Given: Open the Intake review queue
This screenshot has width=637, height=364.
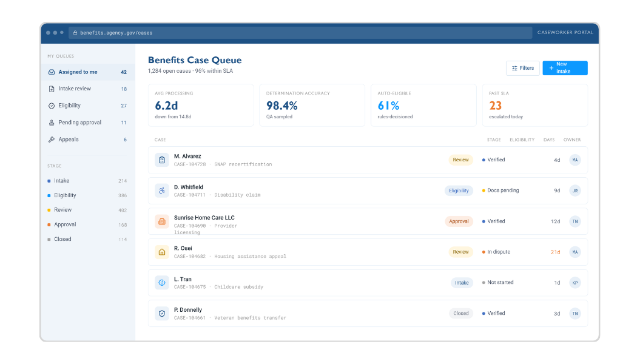Looking at the screenshot, I should click(x=88, y=89).
